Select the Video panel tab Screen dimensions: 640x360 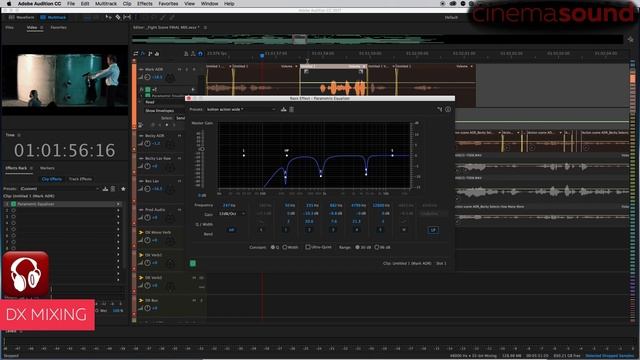32,27
